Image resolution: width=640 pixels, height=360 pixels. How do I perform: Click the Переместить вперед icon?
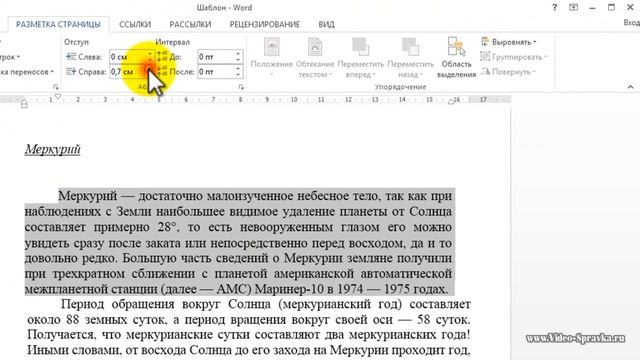[360, 47]
